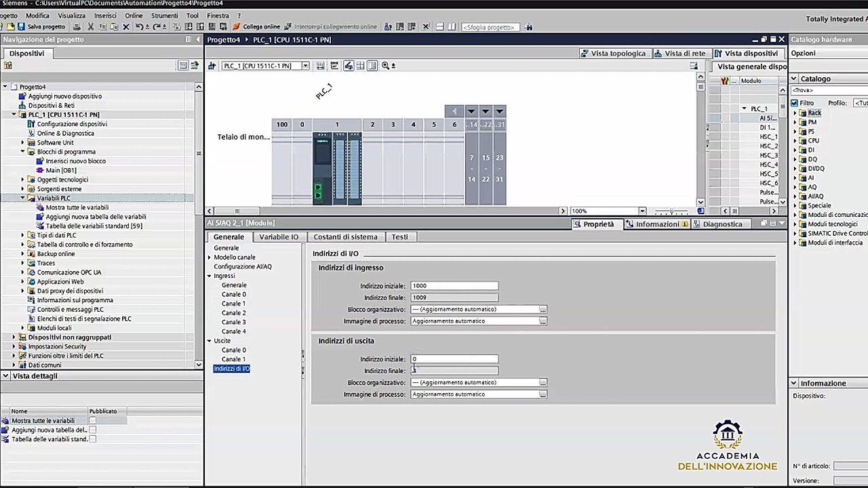Click the Sfoglia progetto search field
868x488 pixels.
click(490, 27)
